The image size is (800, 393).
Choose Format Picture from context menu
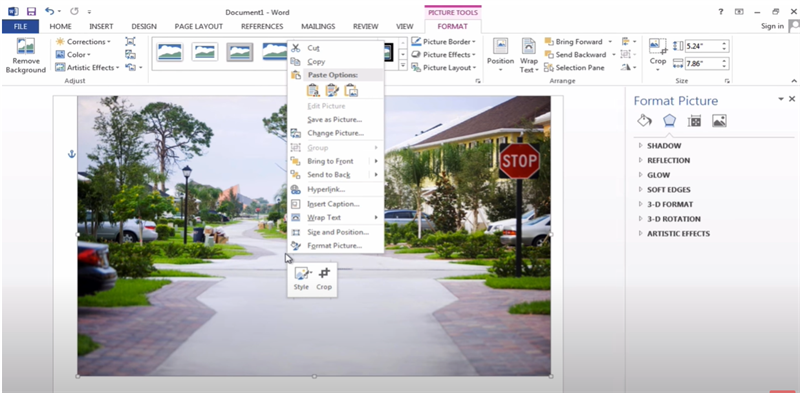[336, 246]
